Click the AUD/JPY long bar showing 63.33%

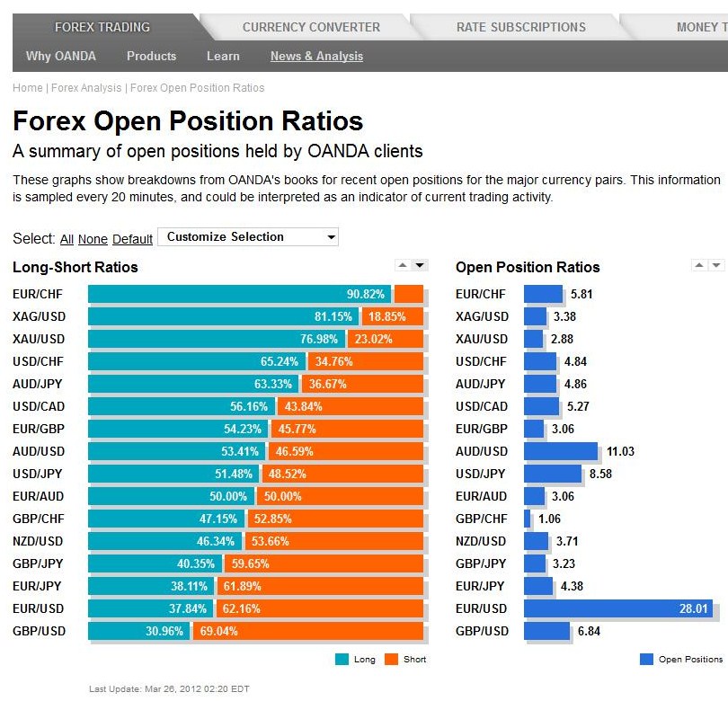[x=193, y=384]
